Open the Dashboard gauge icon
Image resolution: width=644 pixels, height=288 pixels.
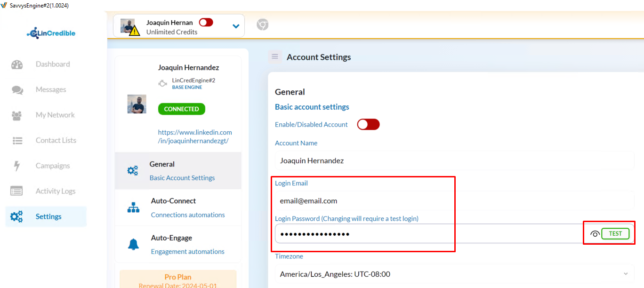[17, 64]
